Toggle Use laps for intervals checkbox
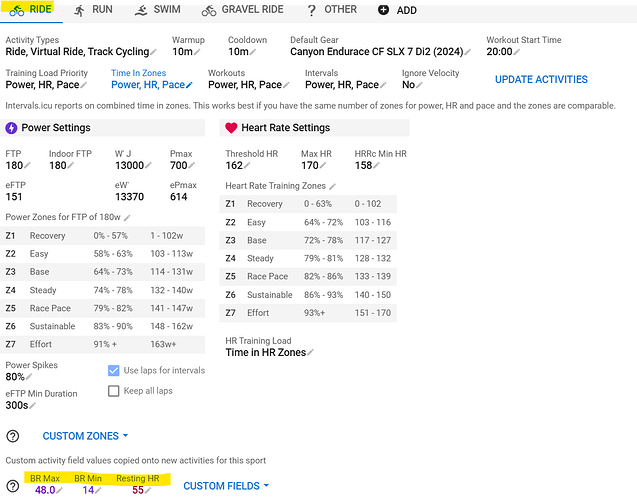 pyautogui.click(x=114, y=370)
